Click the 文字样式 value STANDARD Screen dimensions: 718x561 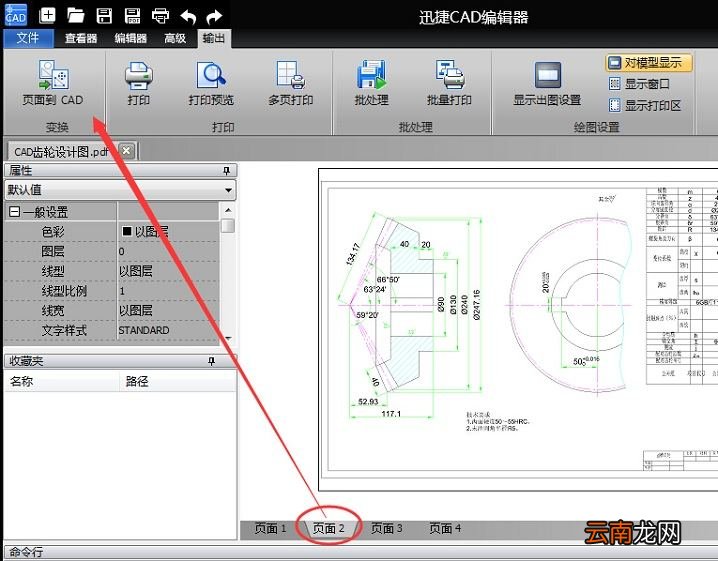coord(168,330)
